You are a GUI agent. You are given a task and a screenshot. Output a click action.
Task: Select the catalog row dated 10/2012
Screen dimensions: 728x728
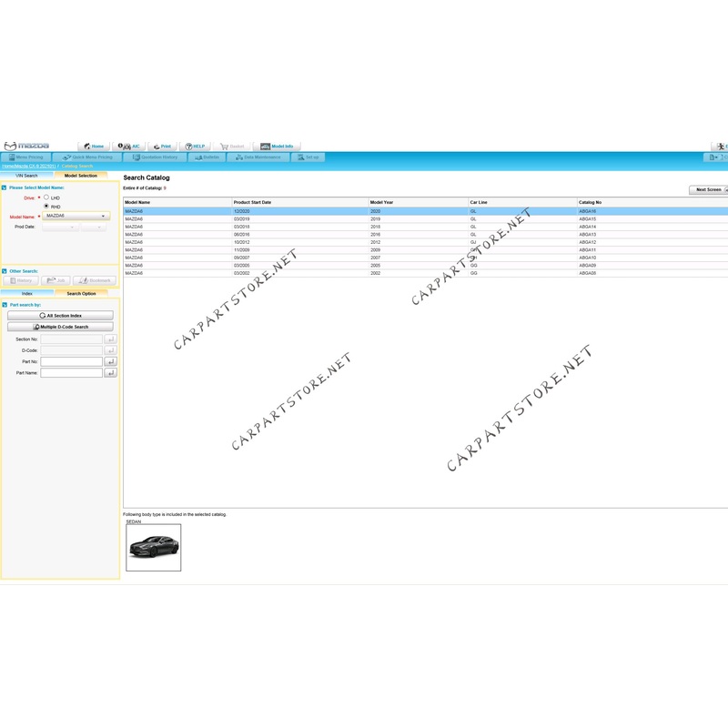[x=426, y=242]
